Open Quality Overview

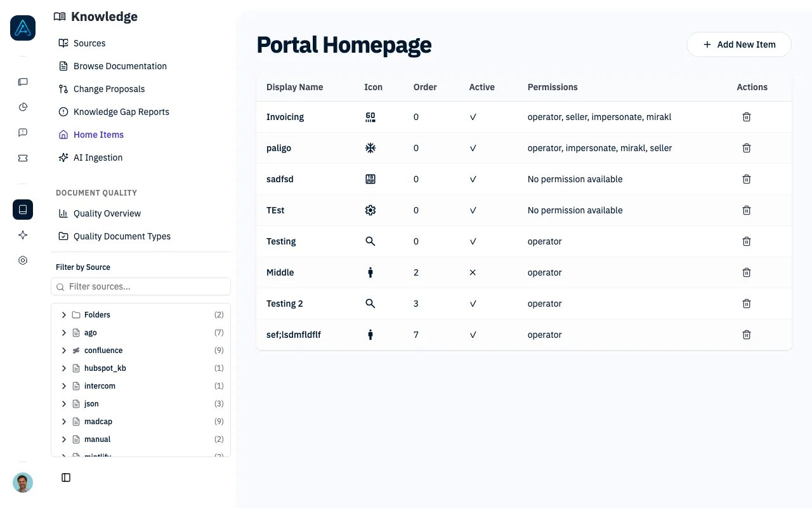click(107, 213)
